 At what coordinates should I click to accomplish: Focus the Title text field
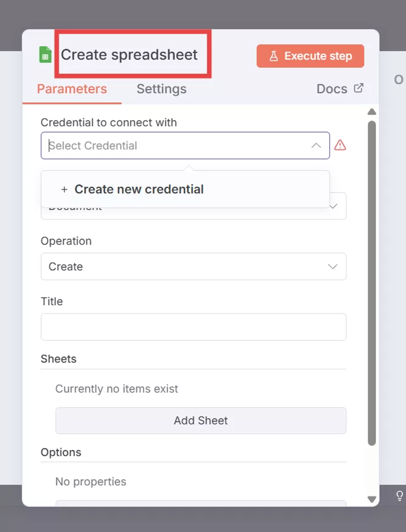(x=193, y=327)
